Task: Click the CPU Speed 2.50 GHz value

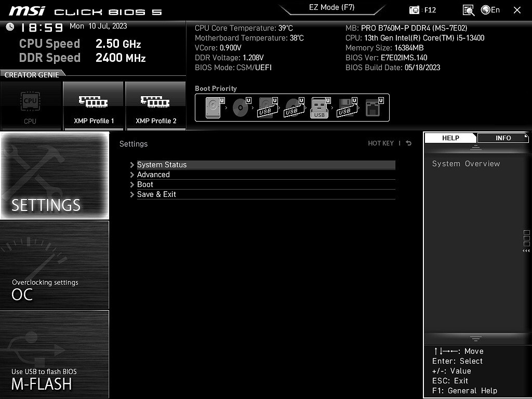Action: tap(118, 44)
